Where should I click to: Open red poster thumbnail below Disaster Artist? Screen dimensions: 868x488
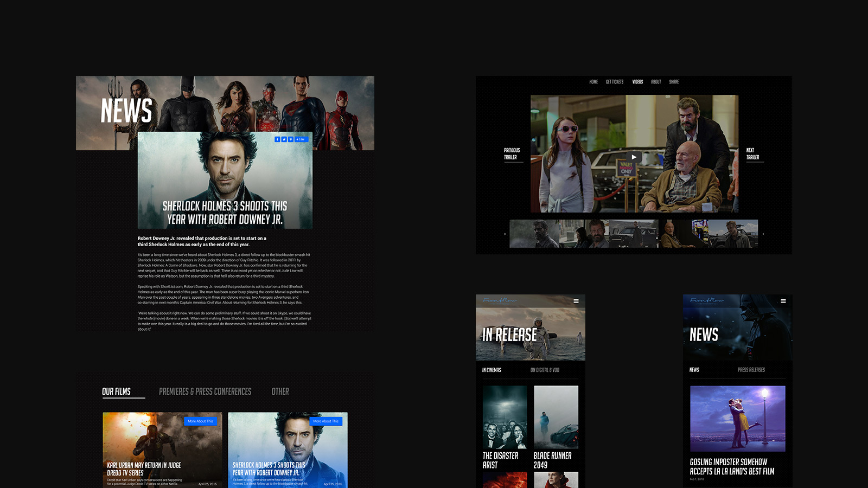[505, 480]
